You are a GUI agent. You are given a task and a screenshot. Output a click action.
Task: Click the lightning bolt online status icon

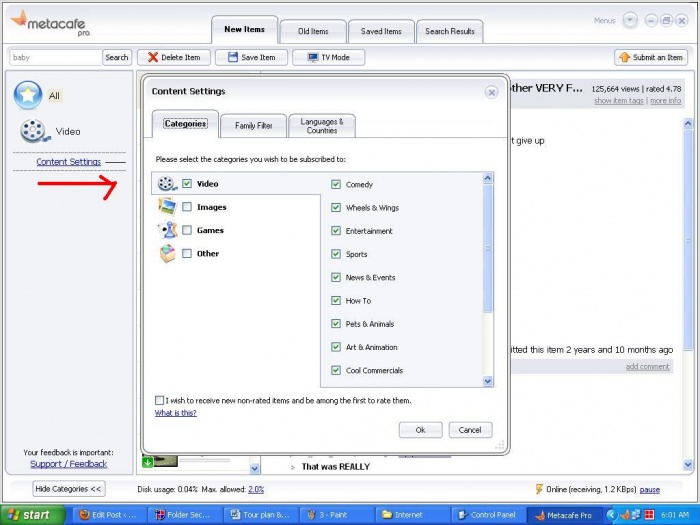pos(539,489)
